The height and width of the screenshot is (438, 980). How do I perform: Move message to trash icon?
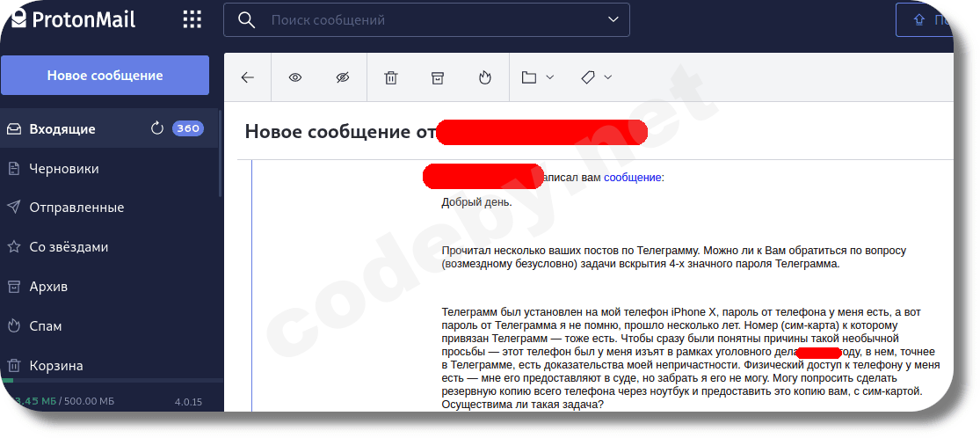[390, 77]
